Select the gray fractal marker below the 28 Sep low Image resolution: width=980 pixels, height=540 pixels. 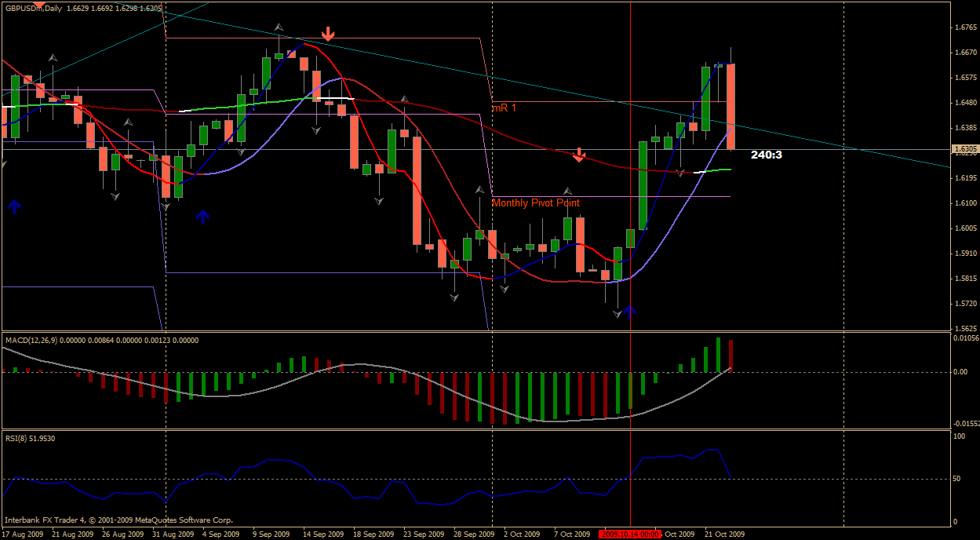454,297
